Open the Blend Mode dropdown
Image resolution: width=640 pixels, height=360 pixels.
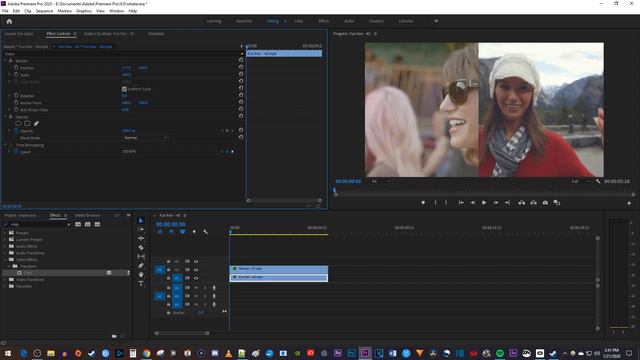[145, 138]
